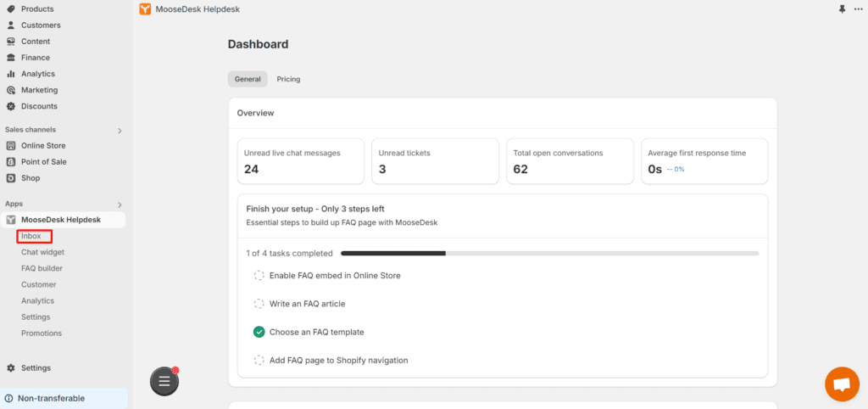Pin the app using the pin icon
868x409 pixels.
click(842, 8)
